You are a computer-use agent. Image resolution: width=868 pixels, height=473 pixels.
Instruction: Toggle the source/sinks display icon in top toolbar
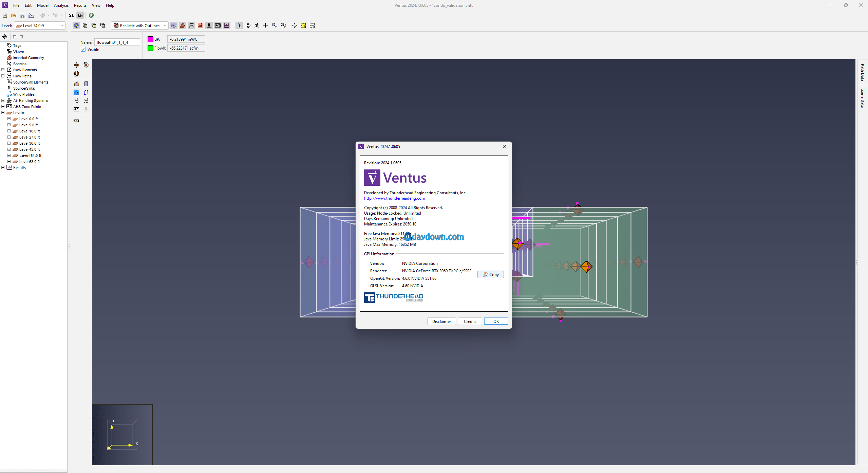tap(209, 25)
